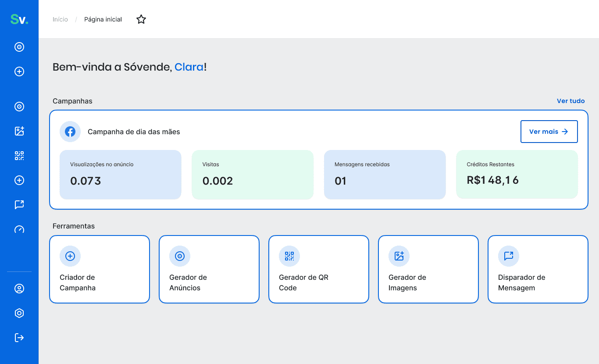
Task: Click the Créditos Restantes stat tile
Action: point(517,175)
